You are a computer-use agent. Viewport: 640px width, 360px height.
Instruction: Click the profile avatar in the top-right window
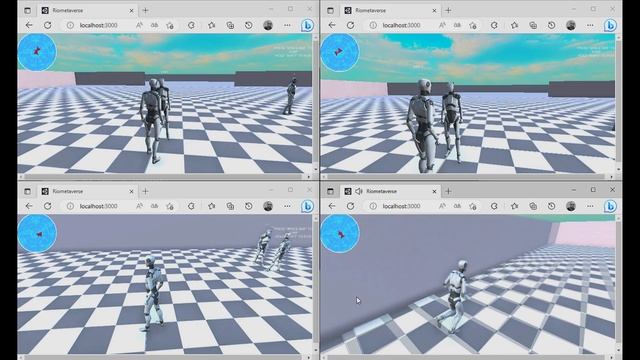(x=571, y=25)
